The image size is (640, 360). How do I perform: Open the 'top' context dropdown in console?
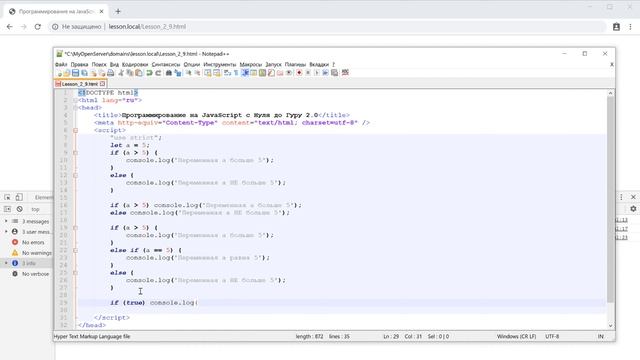(36, 209)
